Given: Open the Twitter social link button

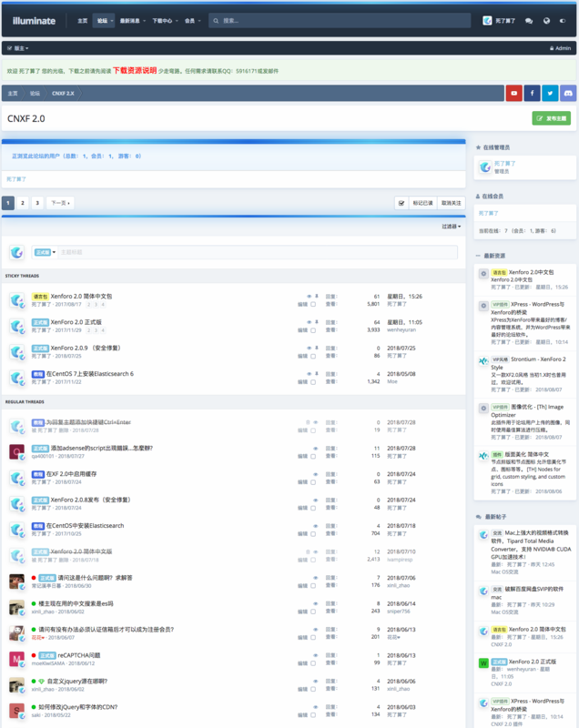Looking at the screenshot, I should click(550, 94).
